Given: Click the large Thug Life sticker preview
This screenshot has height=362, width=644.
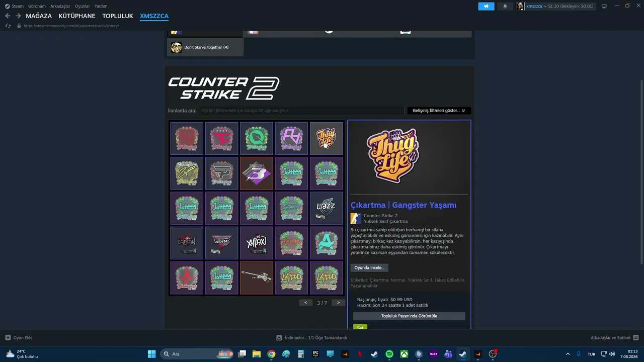Looking at the screenshot, I should (393, 155).
